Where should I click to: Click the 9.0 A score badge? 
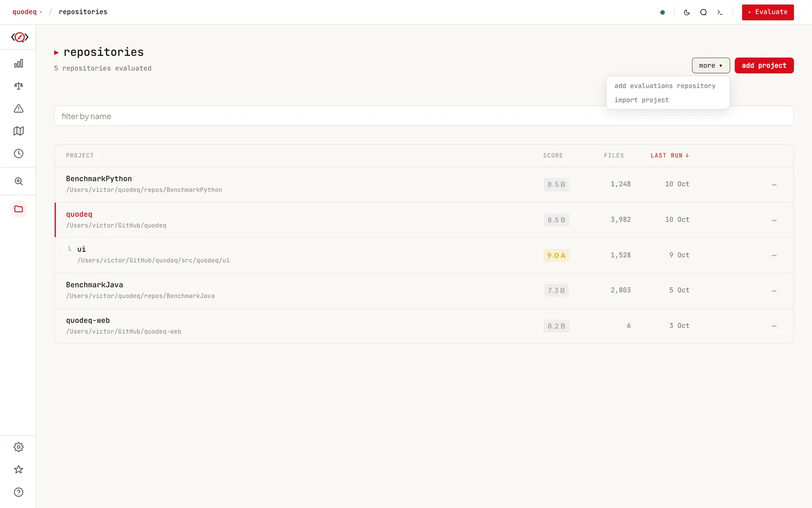click(x=556, y=256)
